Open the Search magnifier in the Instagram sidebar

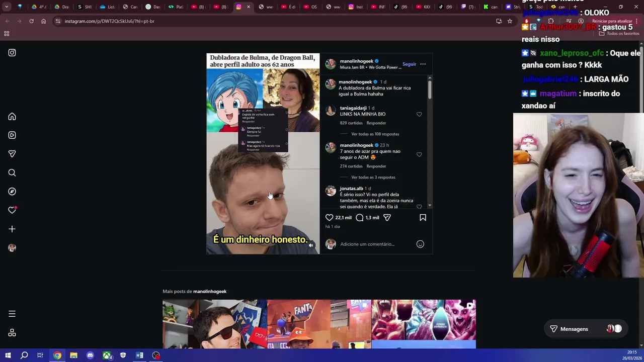[x=12, y=173]
